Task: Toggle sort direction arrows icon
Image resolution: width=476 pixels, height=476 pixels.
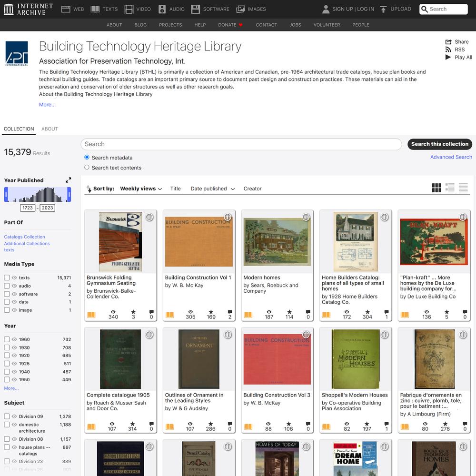Action: 89,188
